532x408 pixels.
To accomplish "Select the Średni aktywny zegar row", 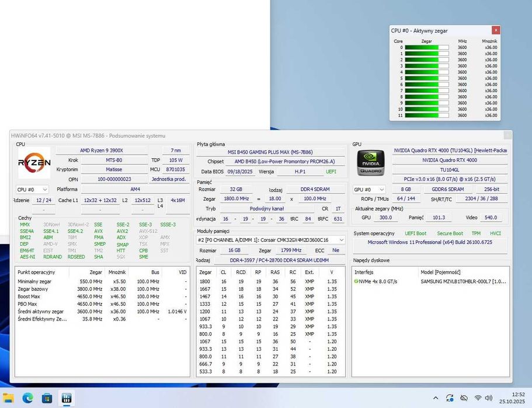I will pos(102,311).
